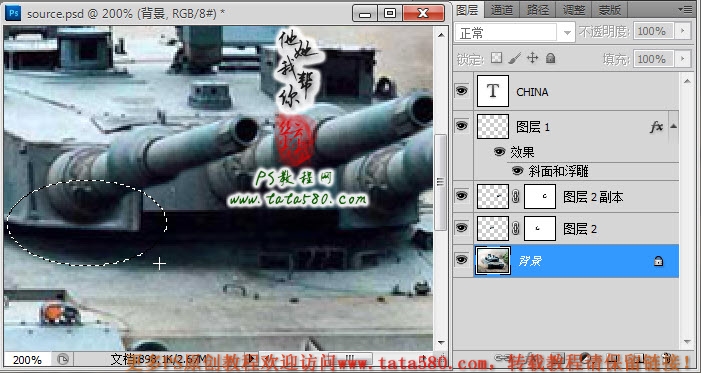Toggle visibility of 效果 effects
The height and width of the screenshot is (373, 701).
pos(499,152)
